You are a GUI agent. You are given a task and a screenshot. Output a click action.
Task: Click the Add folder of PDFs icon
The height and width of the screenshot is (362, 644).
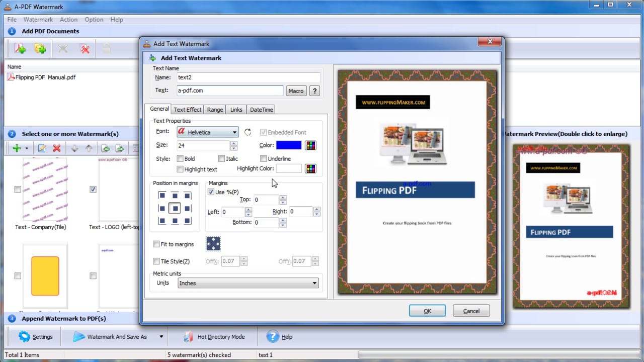point(40,49)
